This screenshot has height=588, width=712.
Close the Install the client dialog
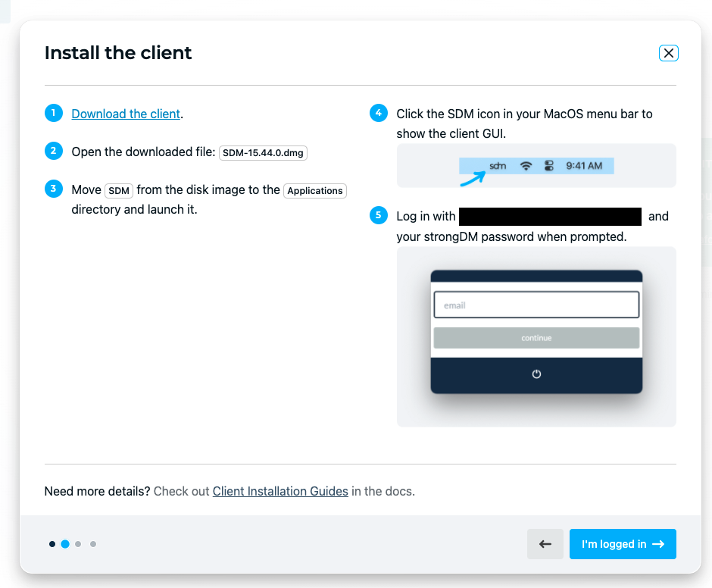[x=668, y=53]
